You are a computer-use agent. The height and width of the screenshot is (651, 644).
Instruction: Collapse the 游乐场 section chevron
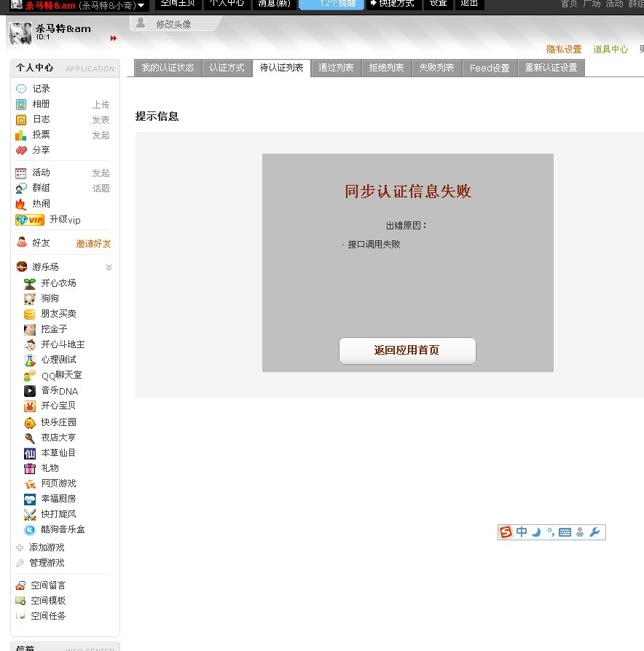pyautogui.click(x=109, y=267)
